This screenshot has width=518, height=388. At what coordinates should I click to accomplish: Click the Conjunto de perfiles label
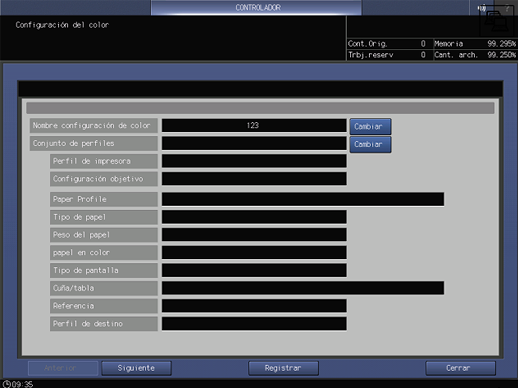click(94, 143)
